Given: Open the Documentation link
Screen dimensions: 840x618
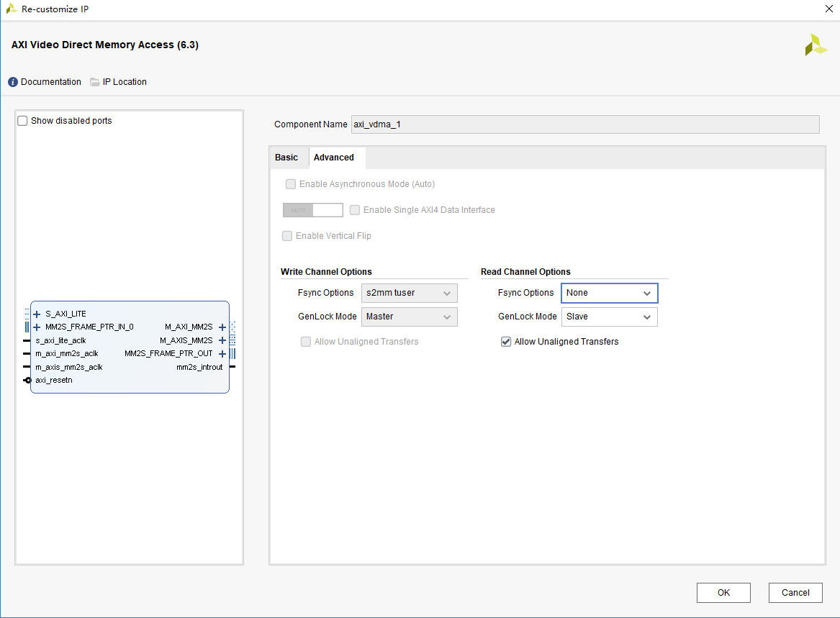Looking at the screenshot, I should (51, 82).
